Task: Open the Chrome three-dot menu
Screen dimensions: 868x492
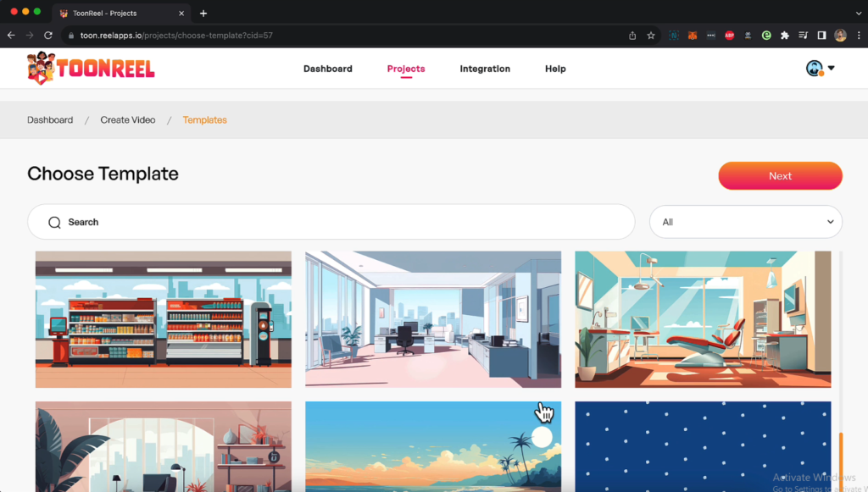Action: (859, 36)
